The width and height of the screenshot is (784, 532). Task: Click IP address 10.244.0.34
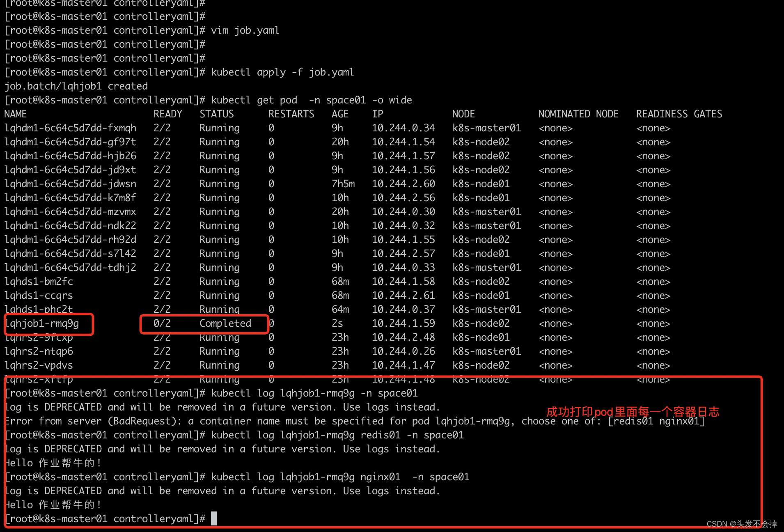click(403, 128)
